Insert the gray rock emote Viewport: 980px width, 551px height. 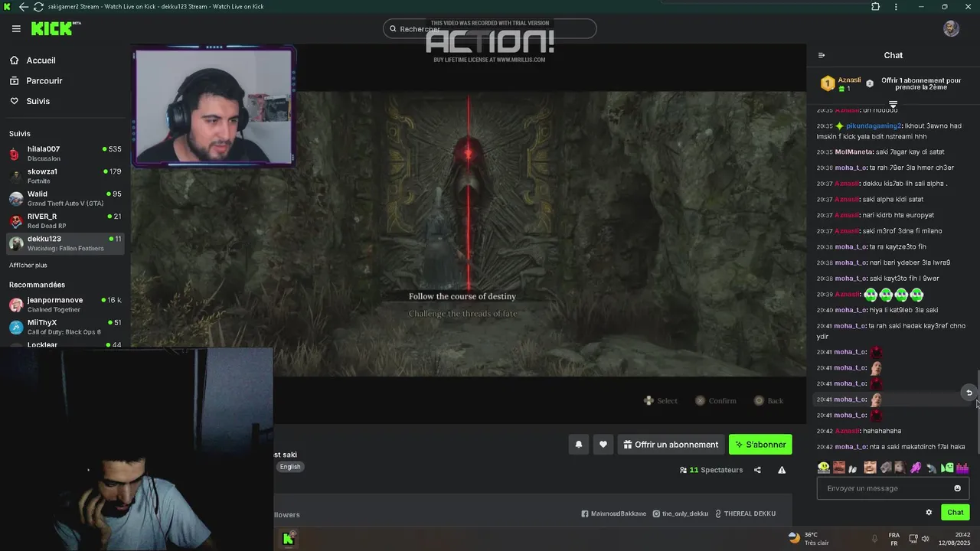point(886,468)
